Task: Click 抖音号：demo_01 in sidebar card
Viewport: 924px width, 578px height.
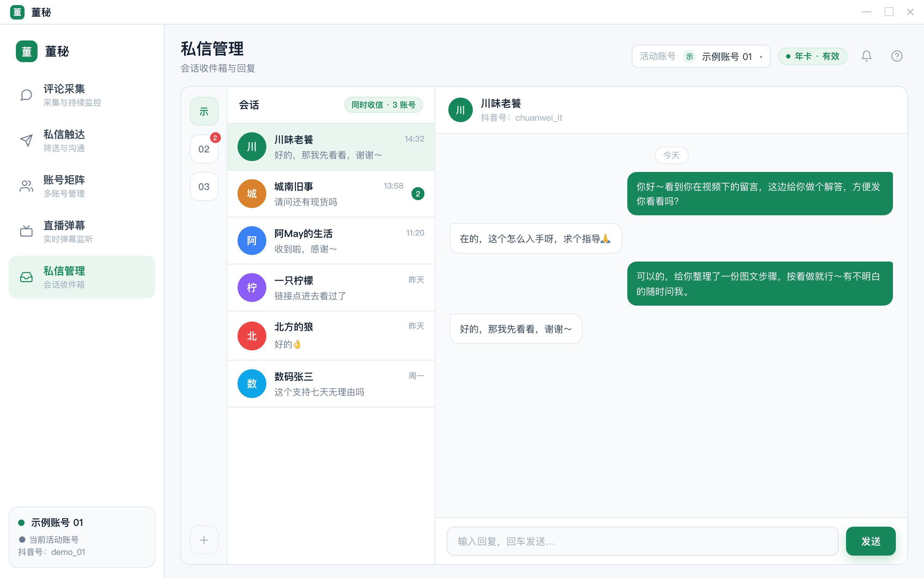Action: (52, 552)
